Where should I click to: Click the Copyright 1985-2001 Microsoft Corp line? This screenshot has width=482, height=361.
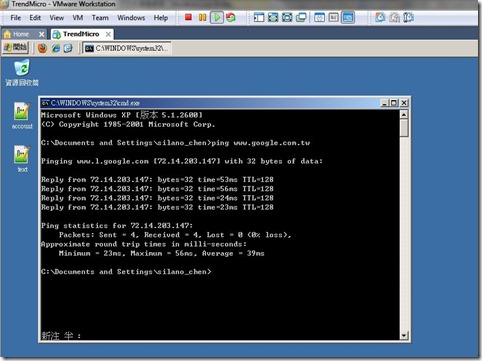click(128, 125)
